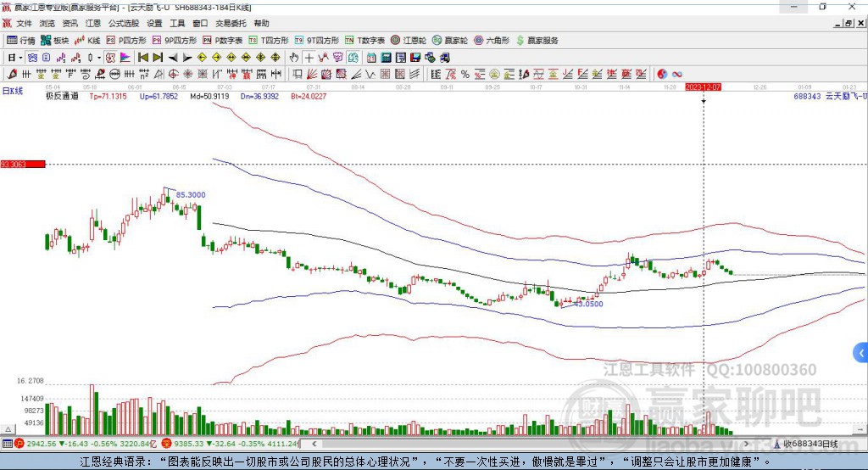Click the 43.0500 low price label

(588, 304)
